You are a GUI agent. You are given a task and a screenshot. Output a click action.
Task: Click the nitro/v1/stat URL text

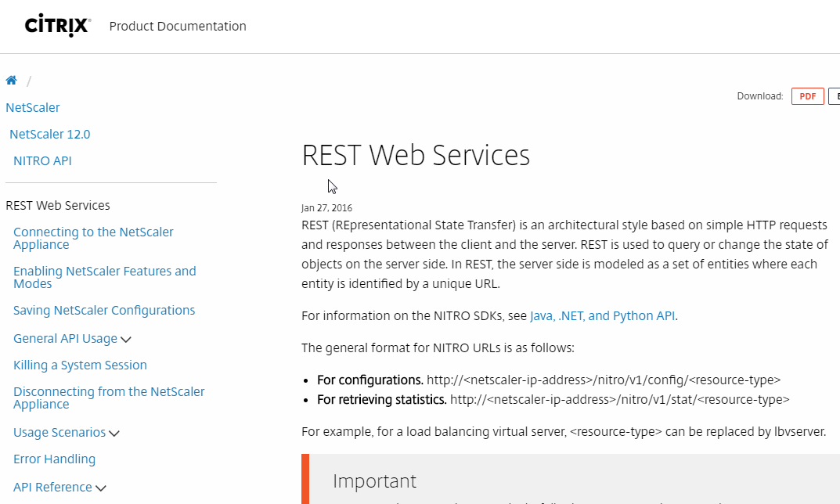(x=620, y=400)
